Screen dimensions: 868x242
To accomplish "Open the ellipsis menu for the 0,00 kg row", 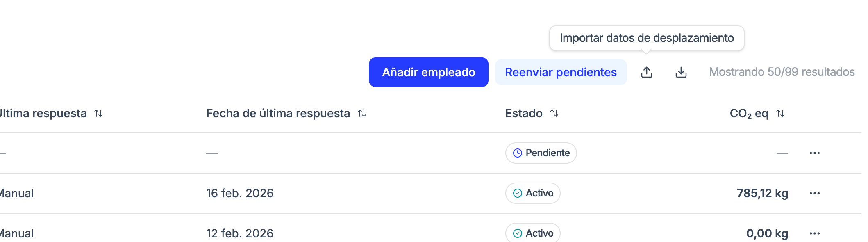I will tap(814, 233).
